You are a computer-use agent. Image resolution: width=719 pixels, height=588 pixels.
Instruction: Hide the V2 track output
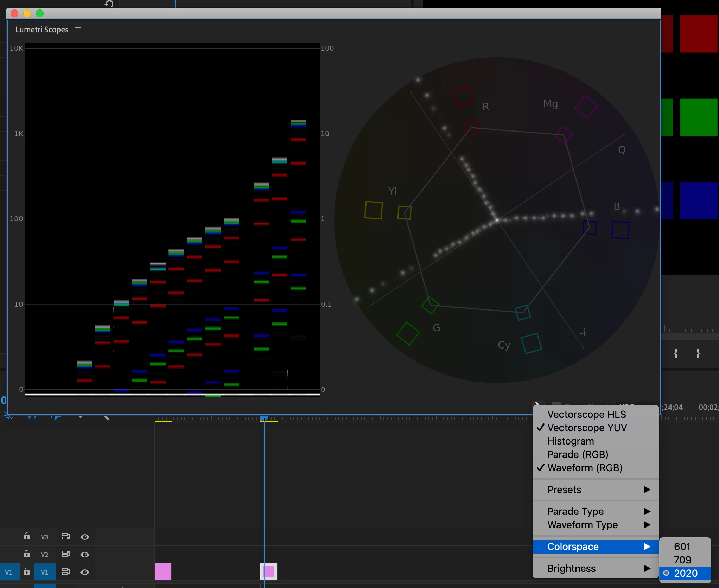pyautogui.click(x=85, y=555)
